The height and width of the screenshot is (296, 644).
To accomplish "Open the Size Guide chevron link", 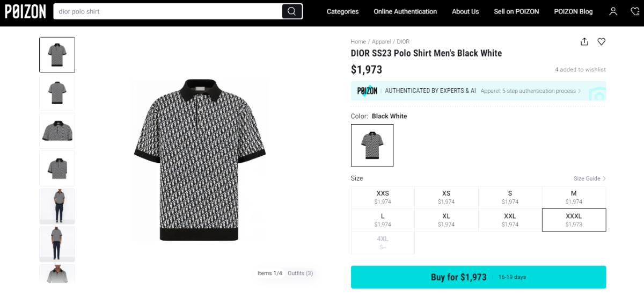I will tap(589, 178).
